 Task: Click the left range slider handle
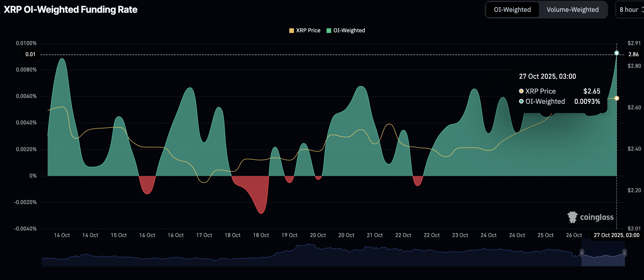582,253
